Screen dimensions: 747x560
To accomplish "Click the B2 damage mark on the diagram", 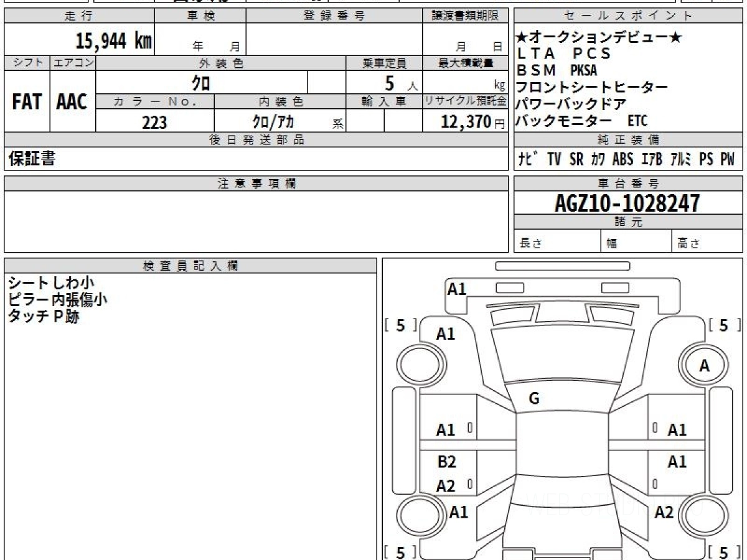I will tap(446, 462).
